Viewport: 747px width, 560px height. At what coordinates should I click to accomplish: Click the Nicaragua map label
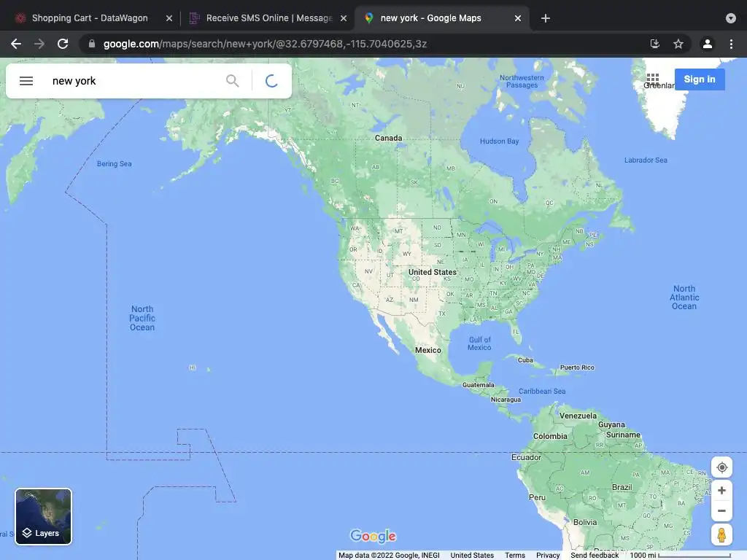(506, 400)
